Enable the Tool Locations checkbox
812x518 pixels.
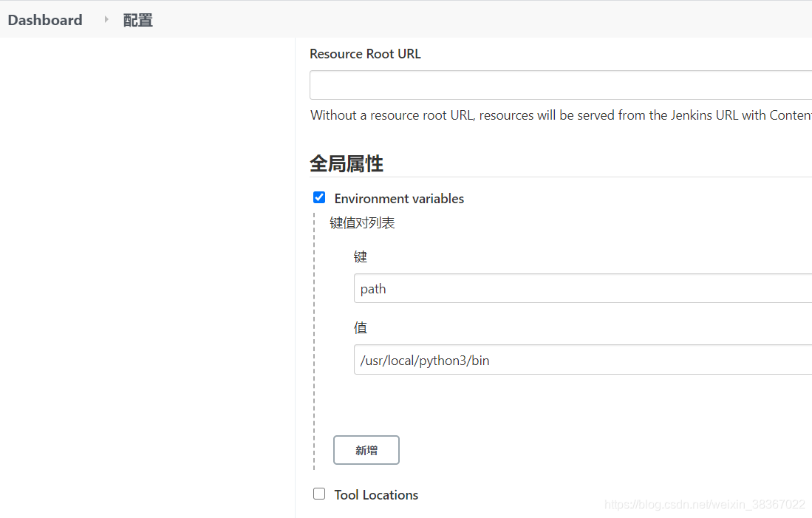[x=319, y=494]
